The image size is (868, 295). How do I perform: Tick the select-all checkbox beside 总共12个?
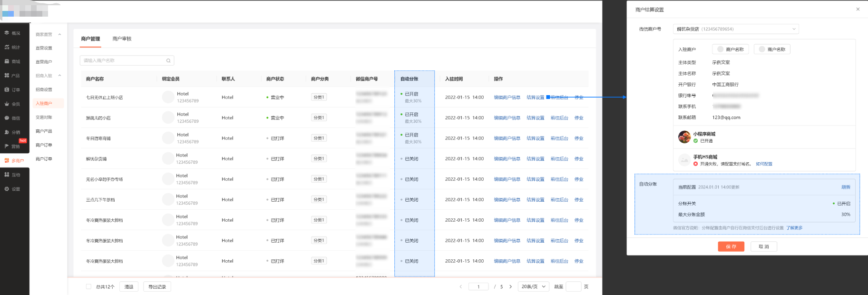click(88, 286)
